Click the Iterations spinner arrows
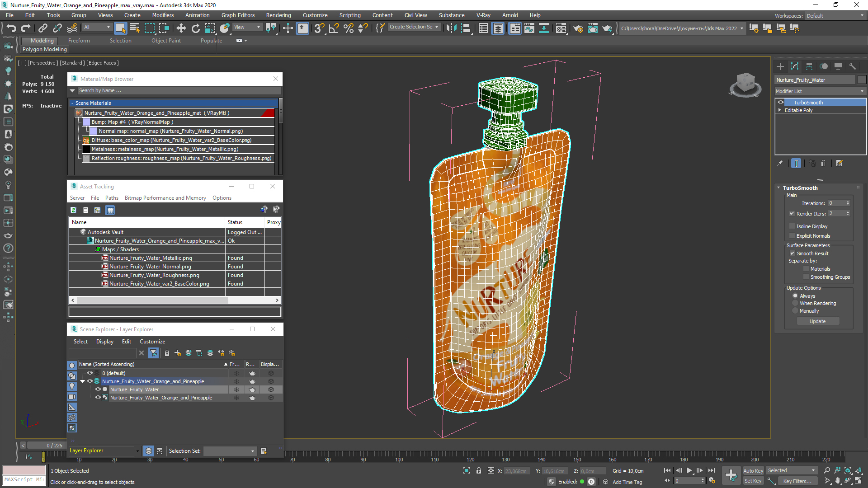 point(848,203)
